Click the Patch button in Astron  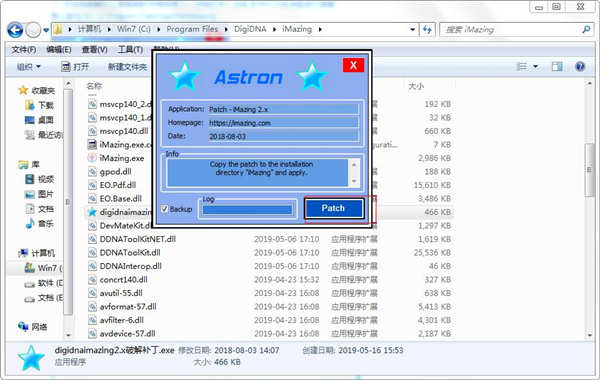tap(334, 208)
